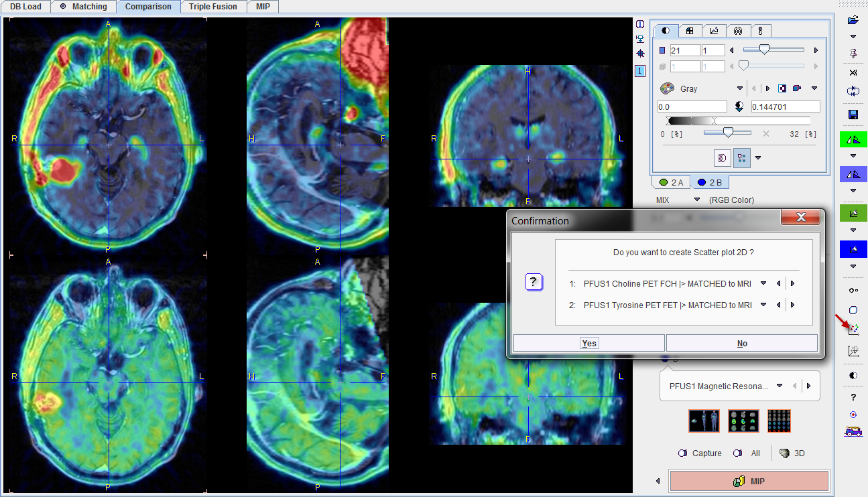Viewport: 868px width, 497px height.
Task: Open the dropdown arrow below folder icon
Action: coord(853,36)
